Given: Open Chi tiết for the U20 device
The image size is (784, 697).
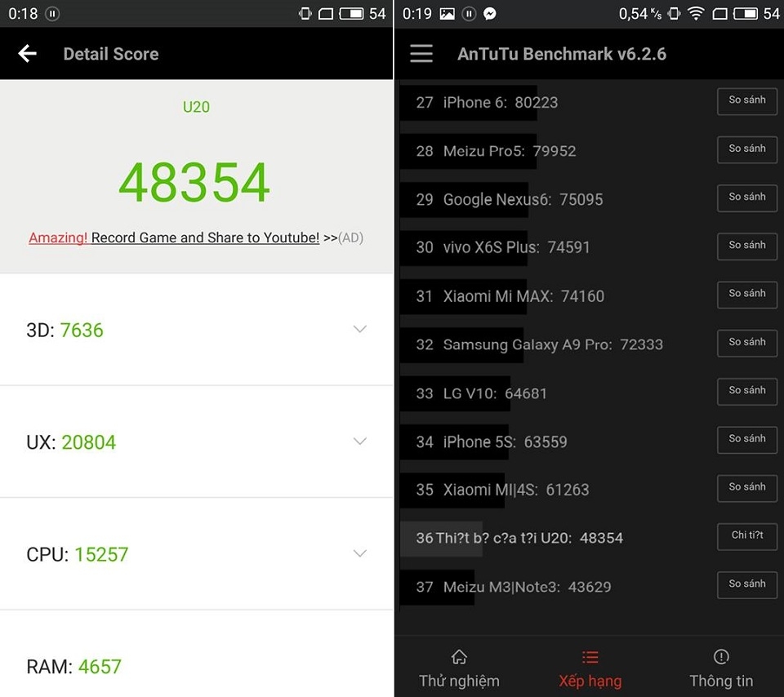Looking at the screenshot, I should point(747,536).
